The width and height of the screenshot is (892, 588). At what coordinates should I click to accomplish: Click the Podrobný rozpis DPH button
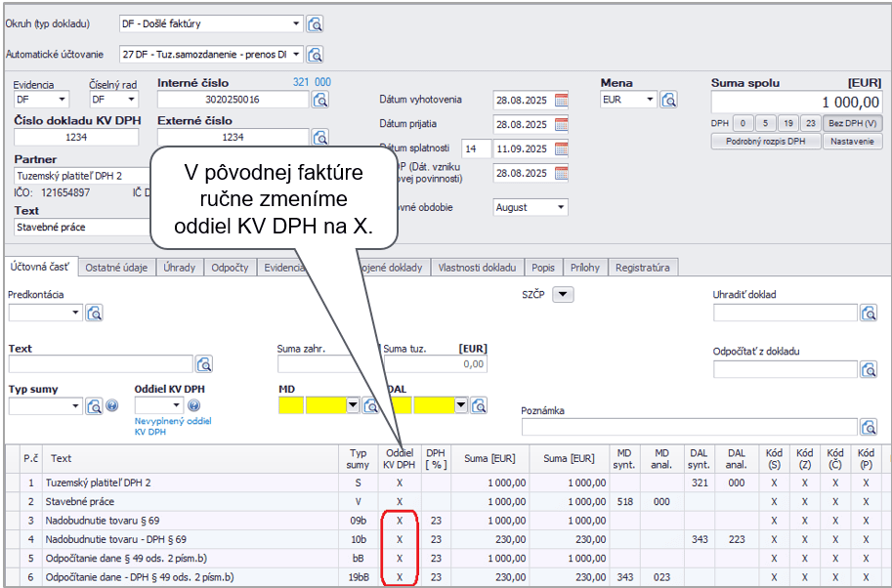pos(765,142)
